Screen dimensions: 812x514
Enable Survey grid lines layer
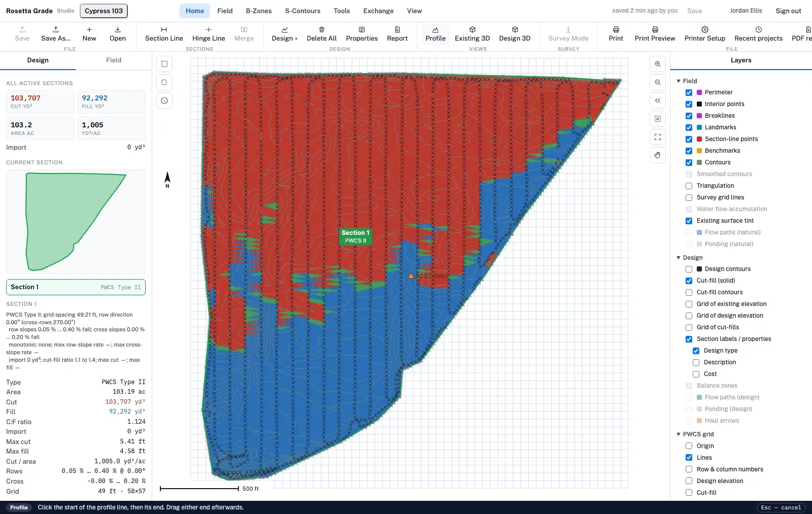tap(689, 197)
